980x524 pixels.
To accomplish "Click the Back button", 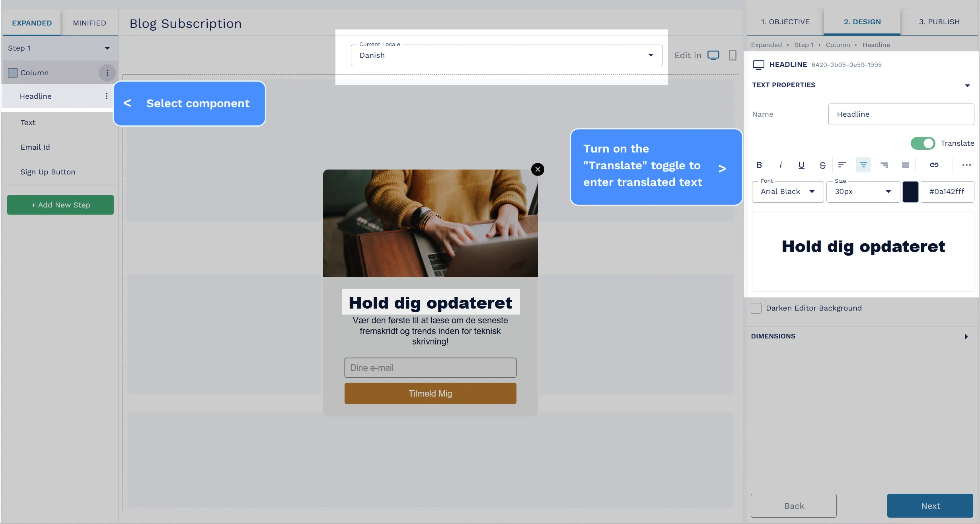I will [x=793, y=505].
